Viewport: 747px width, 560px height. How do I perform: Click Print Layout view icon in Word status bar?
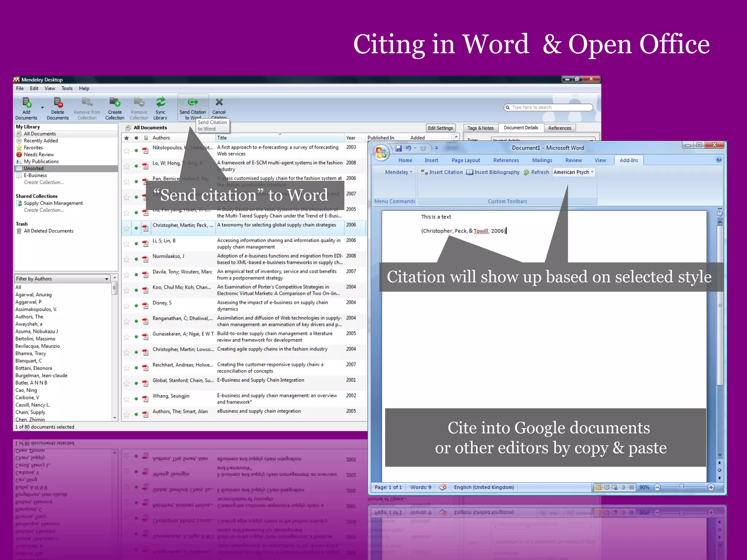598,487
